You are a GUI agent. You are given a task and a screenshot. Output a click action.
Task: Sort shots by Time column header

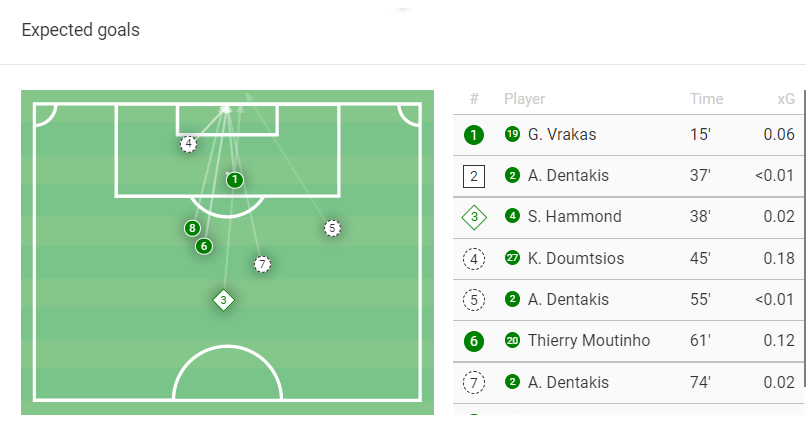[x=706, y=99]
